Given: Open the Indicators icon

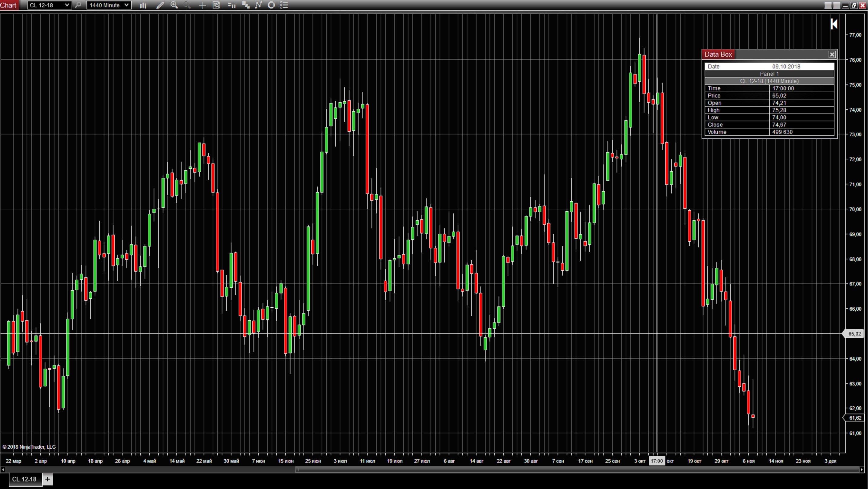Looking at the screenshot, I should (246, 5).
